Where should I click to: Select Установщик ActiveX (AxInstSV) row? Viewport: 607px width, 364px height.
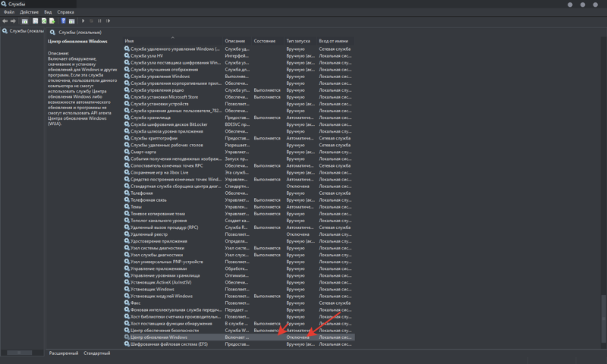click(x=239, y=282)
